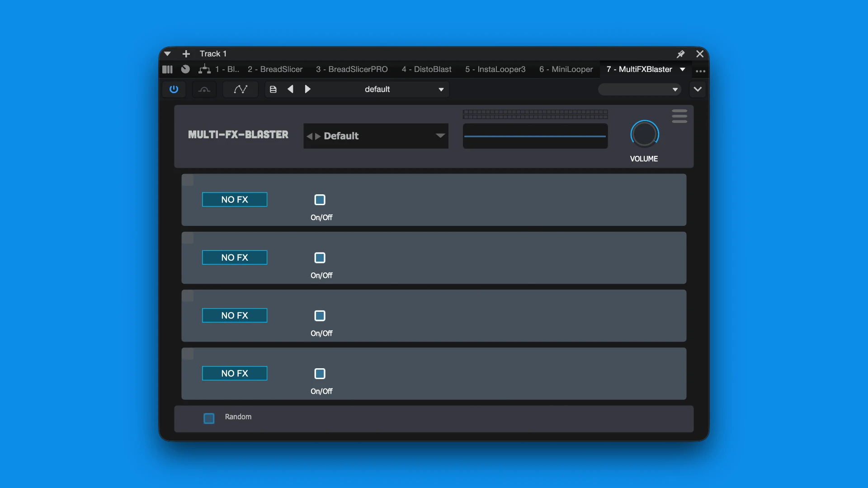Image resolution: width=868 pixels, height=488 pixels.
Task: Click the preset save file icon
Action: [273, 89]
